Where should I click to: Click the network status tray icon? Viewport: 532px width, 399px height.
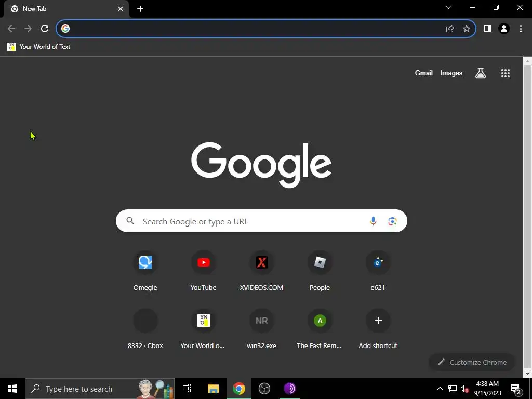[453, 389]
